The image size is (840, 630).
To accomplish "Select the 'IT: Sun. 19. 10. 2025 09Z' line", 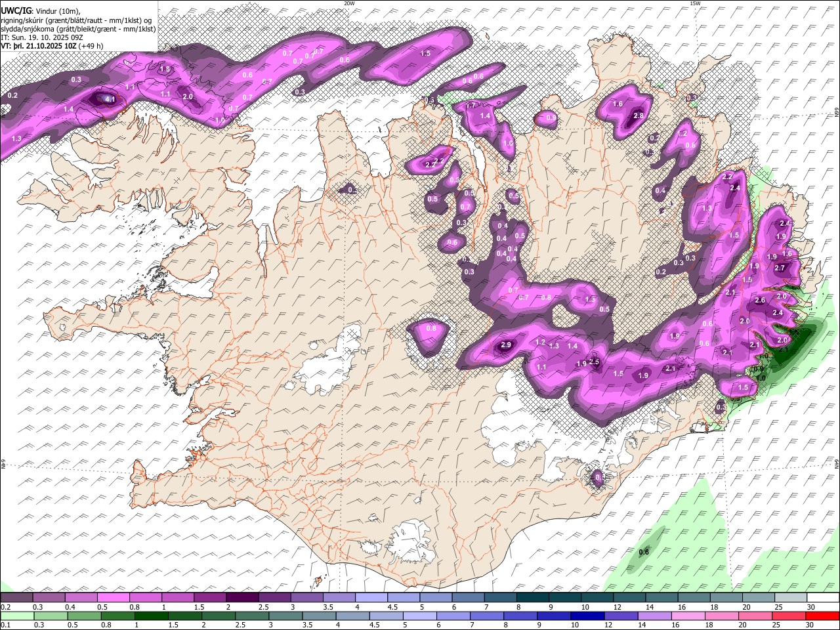I will [x=41, y=38].
